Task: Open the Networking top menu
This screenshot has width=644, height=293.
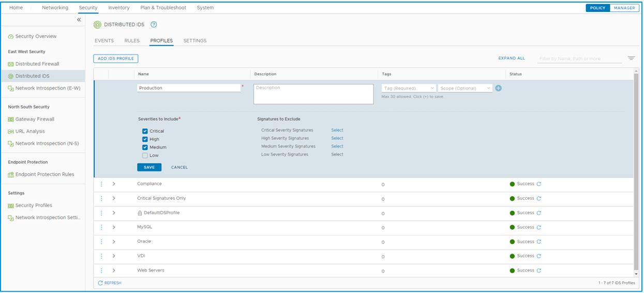Action: tap(55, 8)
